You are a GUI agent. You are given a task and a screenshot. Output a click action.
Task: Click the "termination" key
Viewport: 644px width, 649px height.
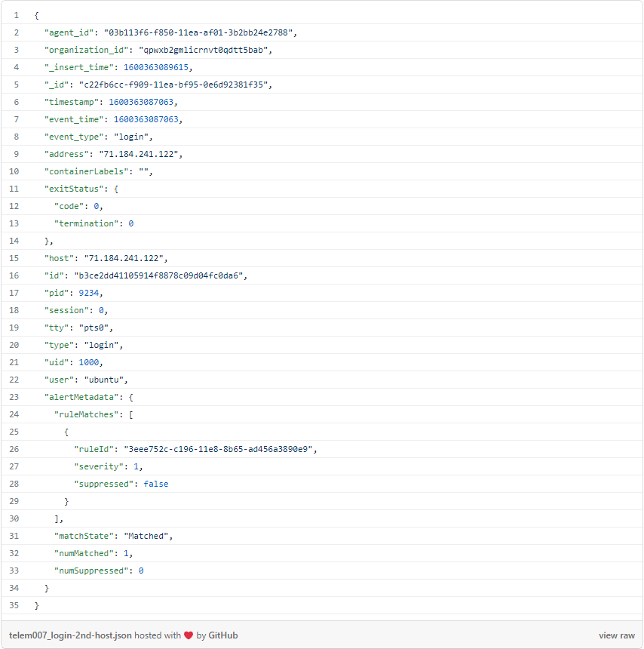87,224
